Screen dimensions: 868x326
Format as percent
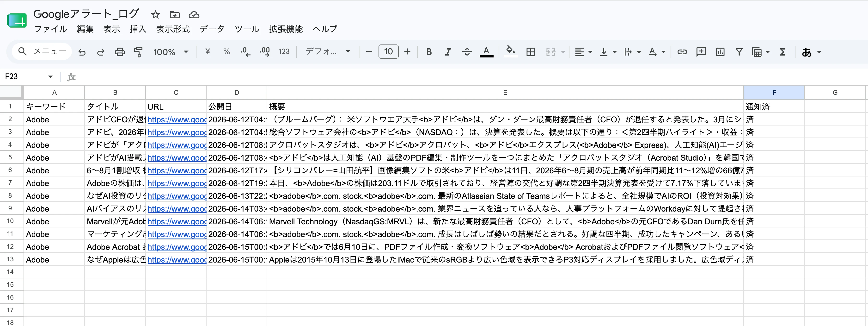(226, 52)
